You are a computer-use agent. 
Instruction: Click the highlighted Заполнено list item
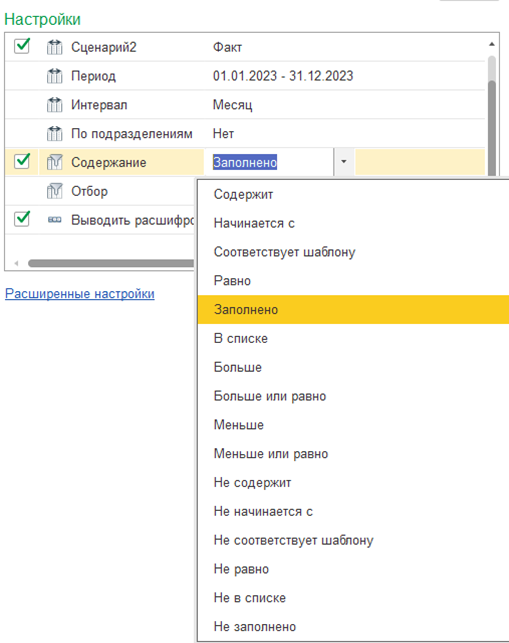pos(353,310)
